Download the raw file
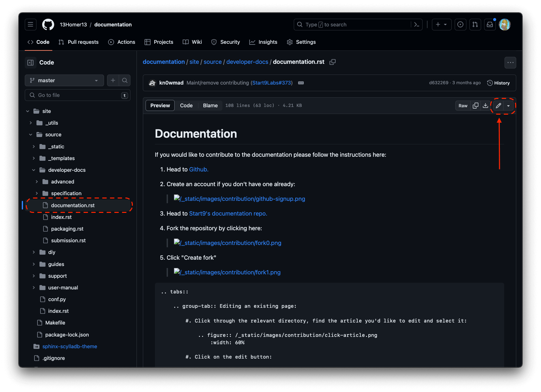This screenshot has width=541, height=392. (485, 106)
